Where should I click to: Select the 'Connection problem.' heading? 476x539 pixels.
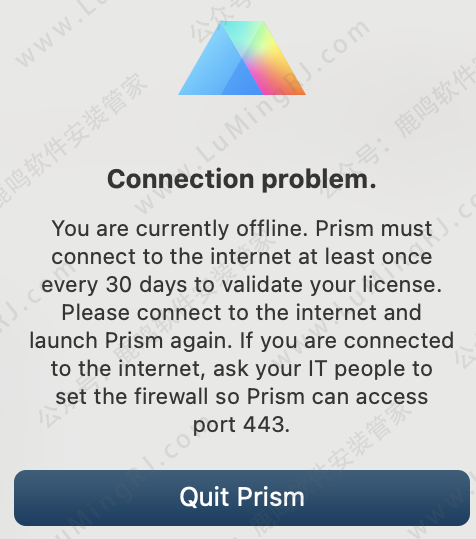(242, 180)
